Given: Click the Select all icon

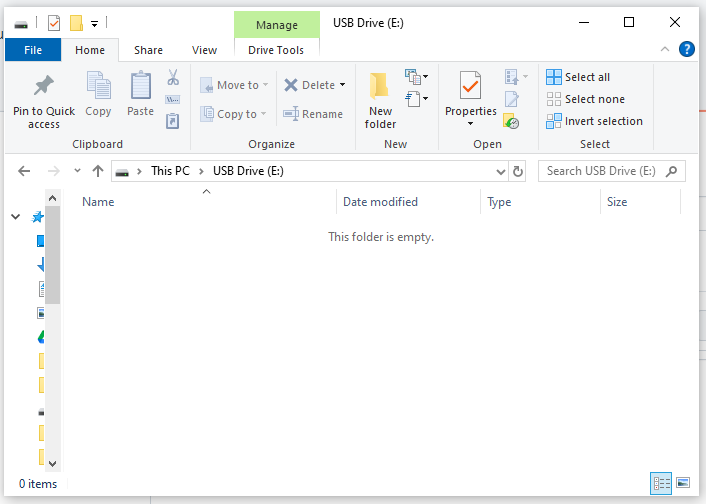Looking at the screenshot, I should (554, 77).
